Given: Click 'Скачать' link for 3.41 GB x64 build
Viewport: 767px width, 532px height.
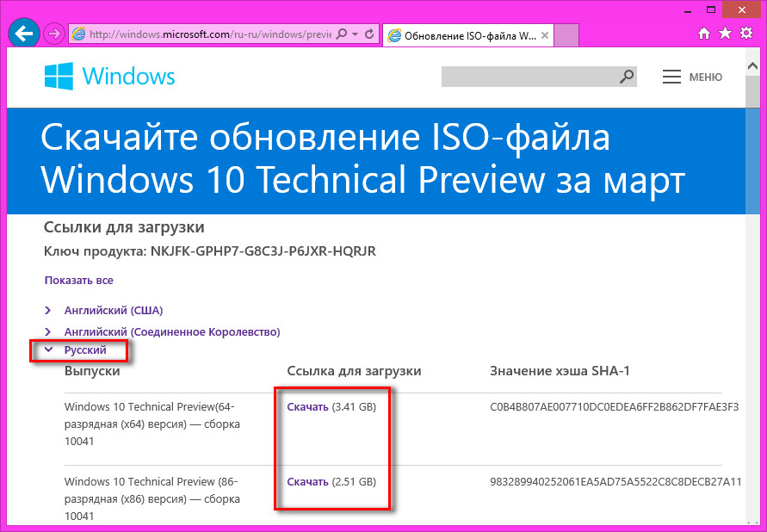Looking at the screenshot, I should (x=307, y=407).
